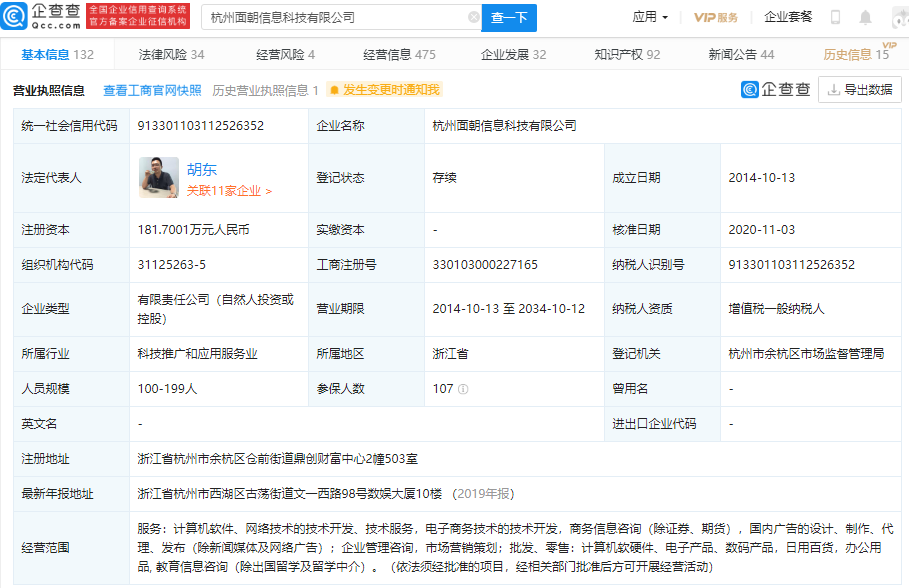909x588 pixels.
Task: Click the 企查查 logo in the header
Action: 42,16
